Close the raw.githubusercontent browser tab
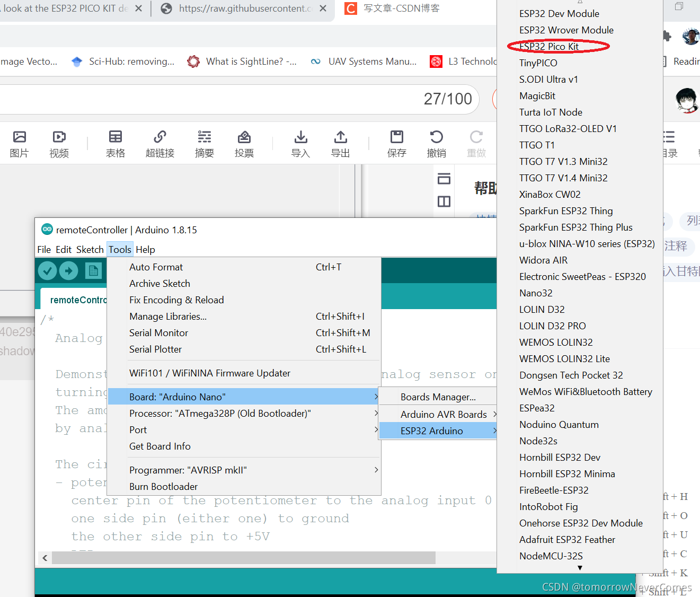 pos(323,8)
